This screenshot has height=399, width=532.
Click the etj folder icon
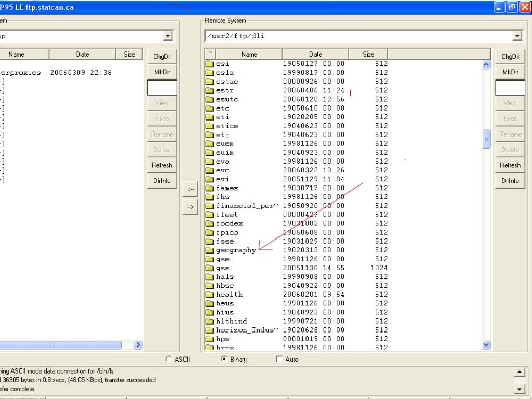click(x=209, y=135)
